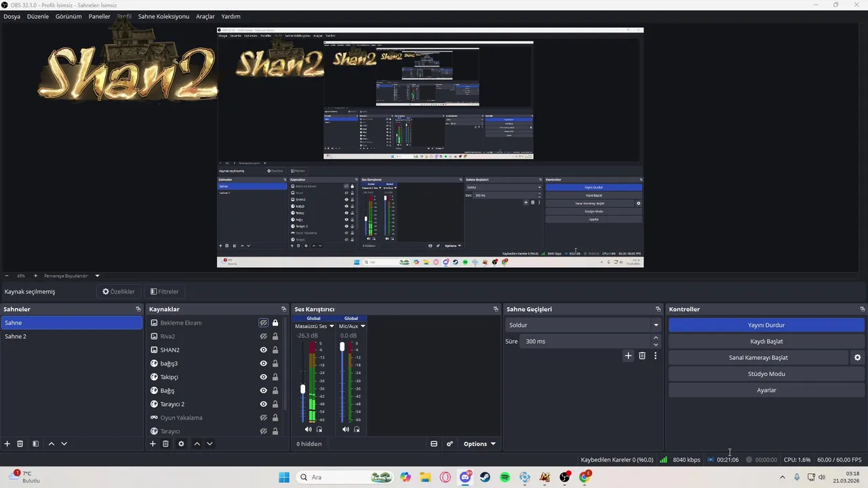This screenshot has width=868, height=488.
Task: Hide Tarayıcı 2 source
Action: (264, 405)
